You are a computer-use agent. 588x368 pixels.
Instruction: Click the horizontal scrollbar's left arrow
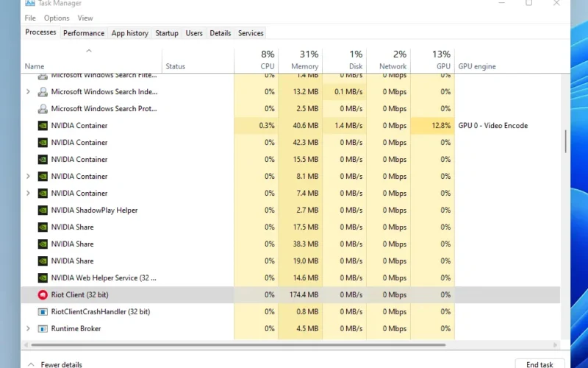coord(26,344)
